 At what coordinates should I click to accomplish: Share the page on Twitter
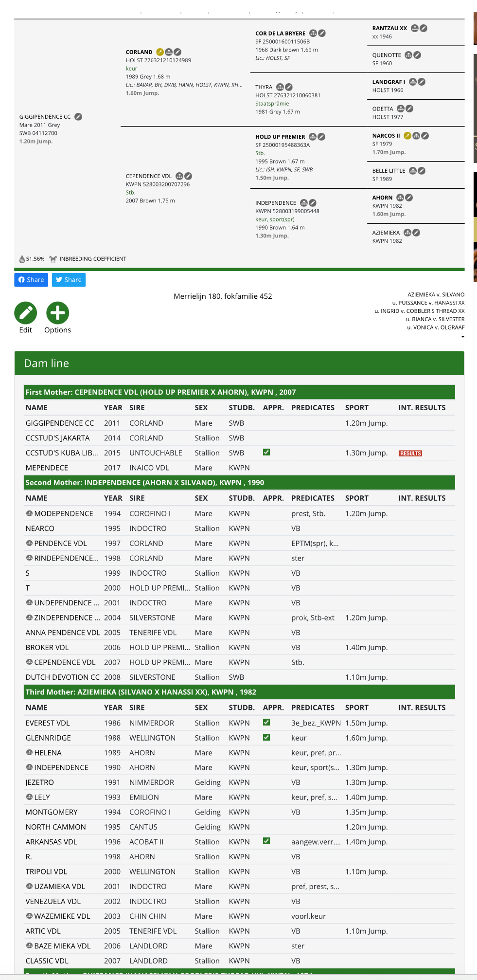[x=69, y=280]
